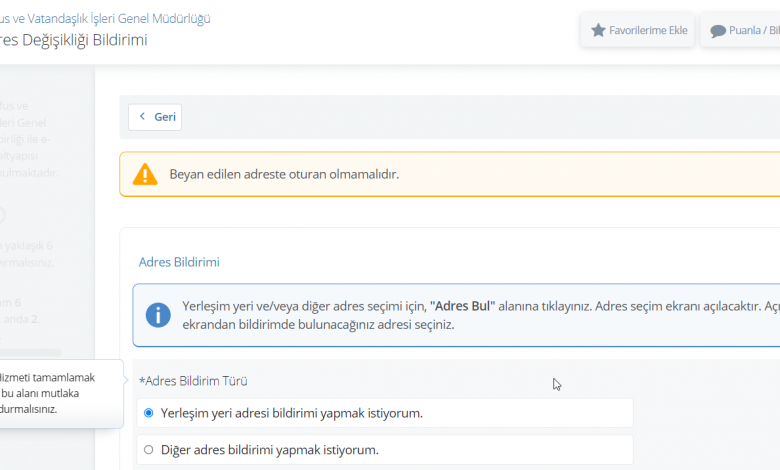Image resolution: width=780 pixels, height=470 pixels.
Task: Select 'Diğer adres bildirimi' radio button
Action: coord(149,450)
